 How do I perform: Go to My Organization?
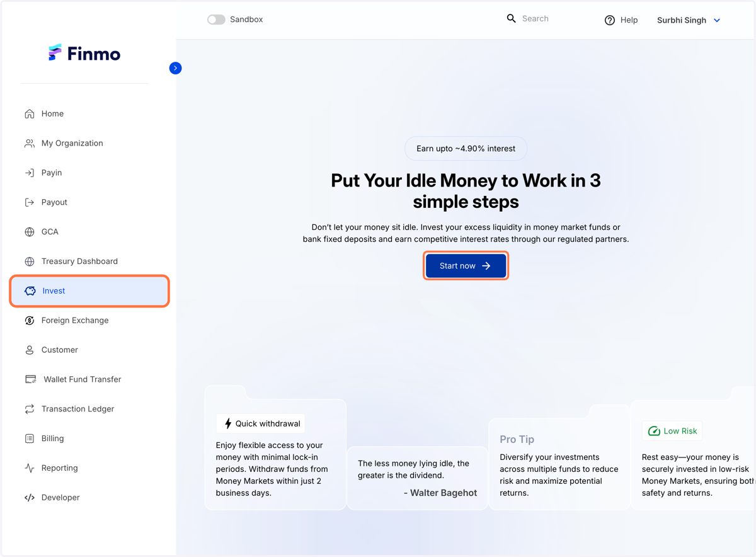tap(89, 144)
